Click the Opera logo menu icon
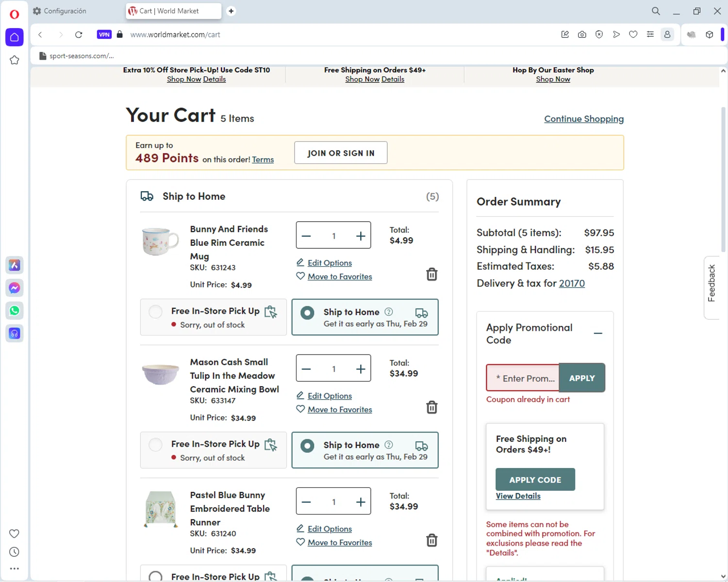Image resolution: width=728 pixels, height=582 pixels. 15,14
